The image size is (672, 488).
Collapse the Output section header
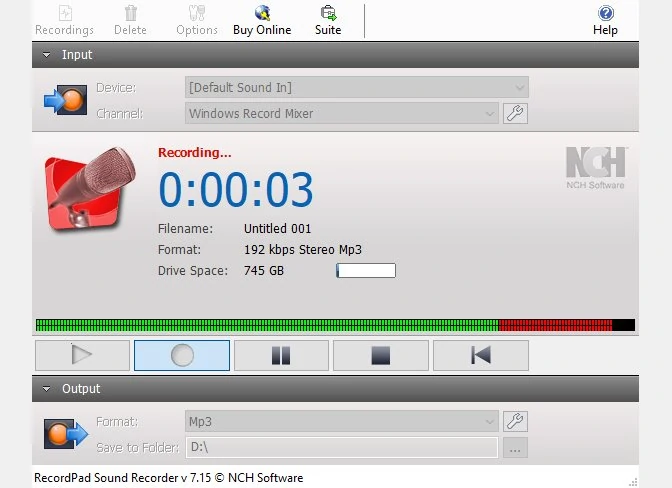pyautogui.click(x=335, y=389)
